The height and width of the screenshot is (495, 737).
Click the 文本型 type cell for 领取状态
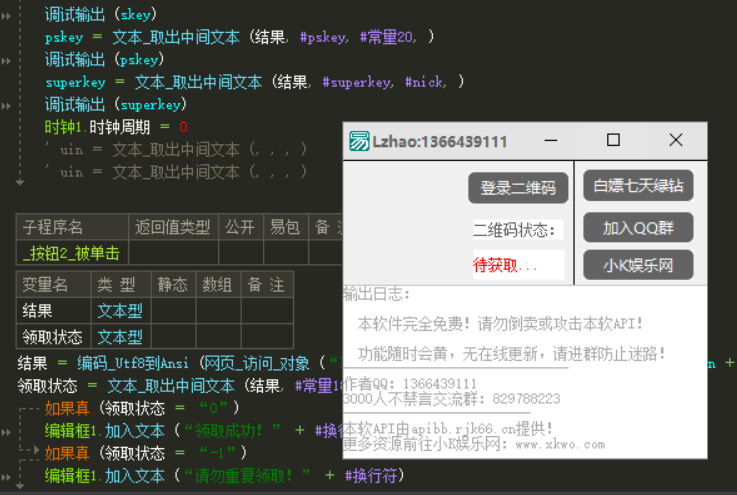point(119,337)
